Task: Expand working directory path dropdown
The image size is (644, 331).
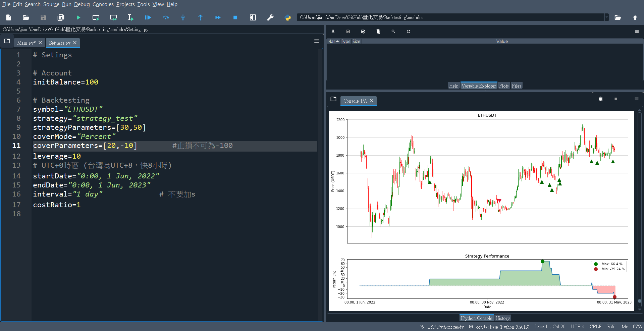Action: 606,17
